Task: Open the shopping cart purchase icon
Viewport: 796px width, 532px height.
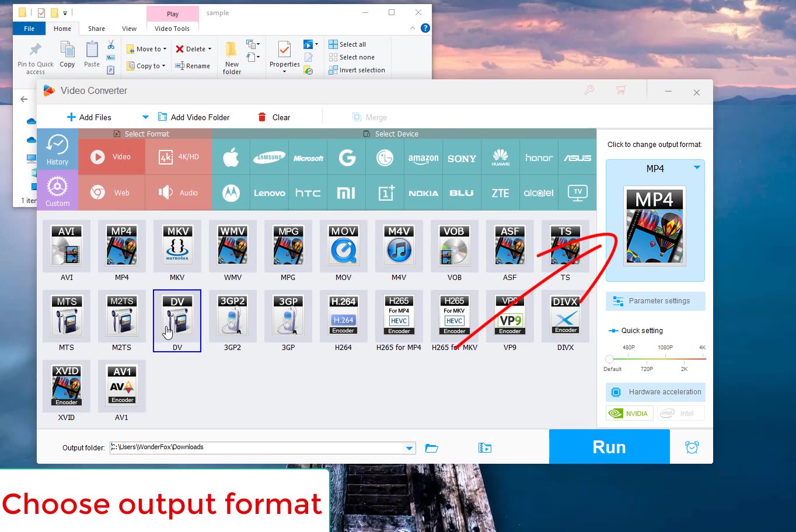Action: (621, 90)
